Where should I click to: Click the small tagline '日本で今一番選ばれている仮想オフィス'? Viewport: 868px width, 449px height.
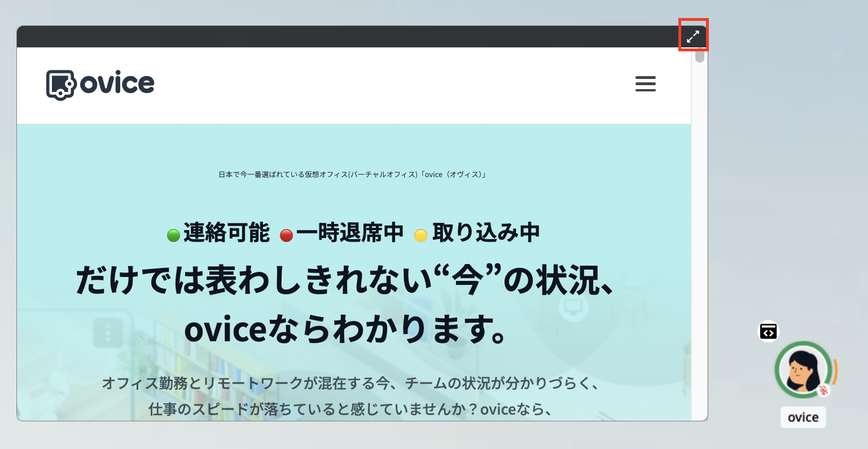coord(283,175)
